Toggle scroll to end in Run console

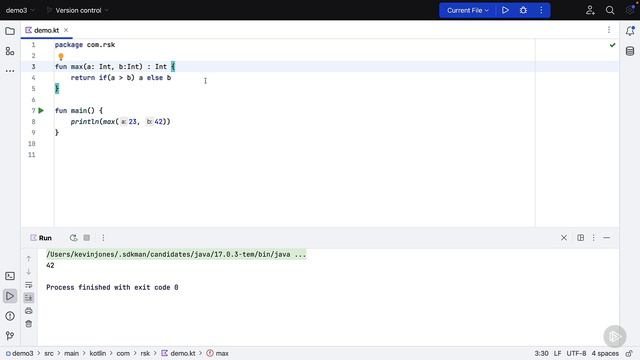[x=29, y=298]
